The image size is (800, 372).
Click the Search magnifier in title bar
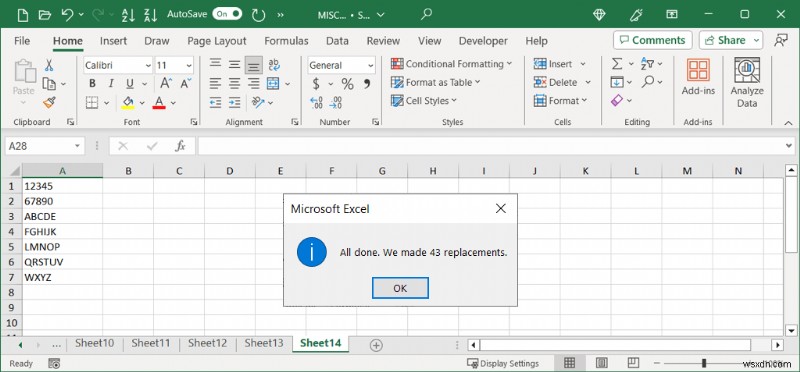[x=426, y=14]
